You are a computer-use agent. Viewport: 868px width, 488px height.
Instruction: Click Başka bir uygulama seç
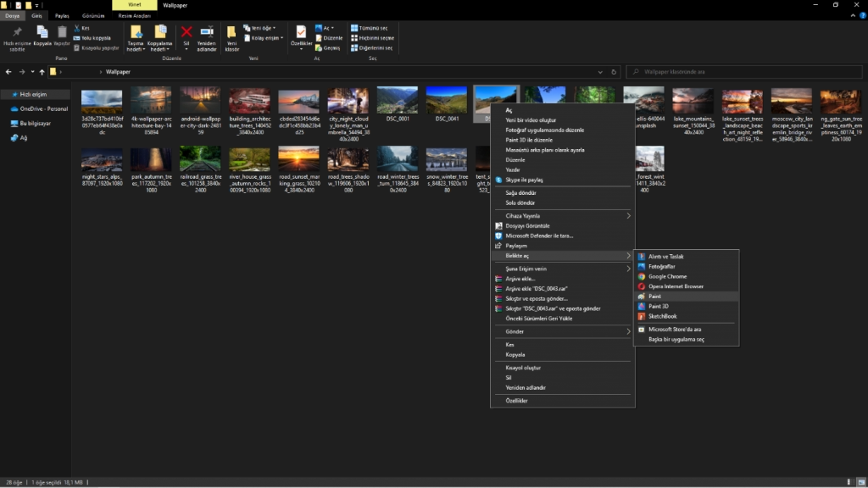pyautogui.click(x=676, y=339)
